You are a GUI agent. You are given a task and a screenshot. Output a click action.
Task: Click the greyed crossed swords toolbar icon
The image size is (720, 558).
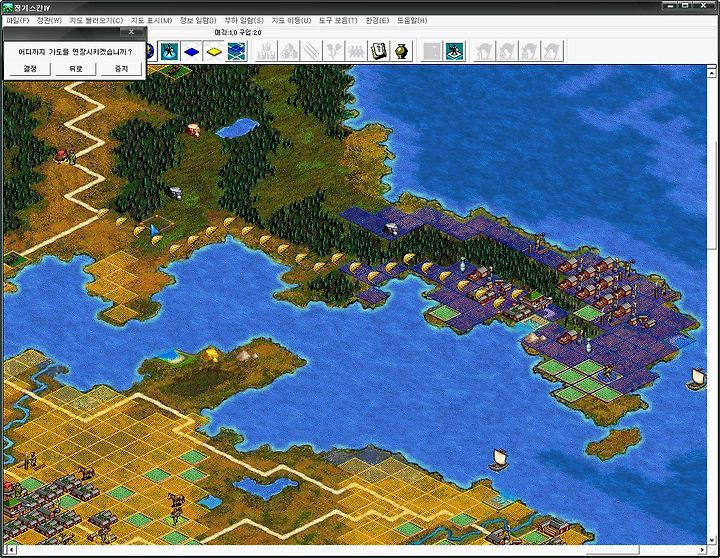point(311,51)
